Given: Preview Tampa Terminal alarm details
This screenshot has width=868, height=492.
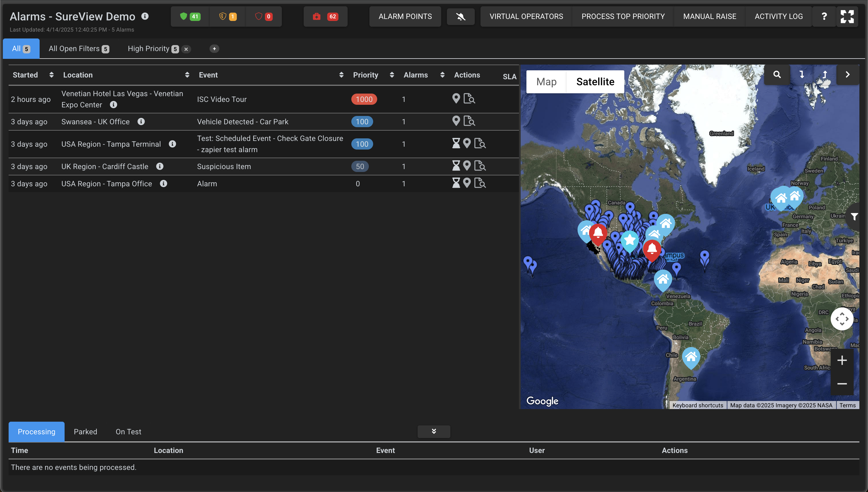Looking at the screenshot, I should coord(480,143).
